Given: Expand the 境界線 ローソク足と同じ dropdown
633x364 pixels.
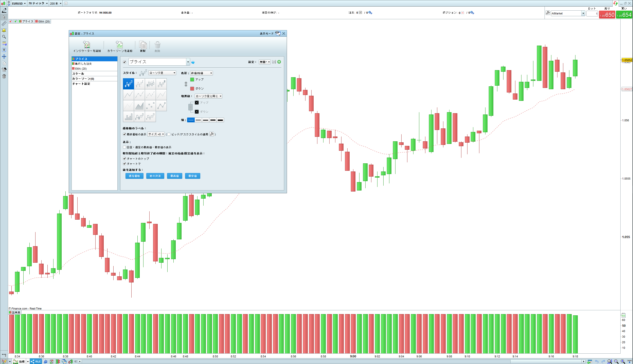Looking at the screenshot, I should (208, 96).
